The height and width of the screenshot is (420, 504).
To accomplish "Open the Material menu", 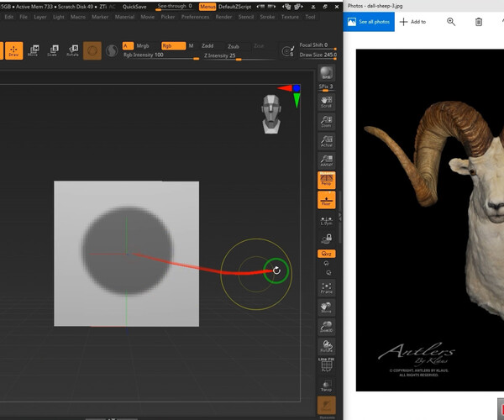I will pos(124,17).
